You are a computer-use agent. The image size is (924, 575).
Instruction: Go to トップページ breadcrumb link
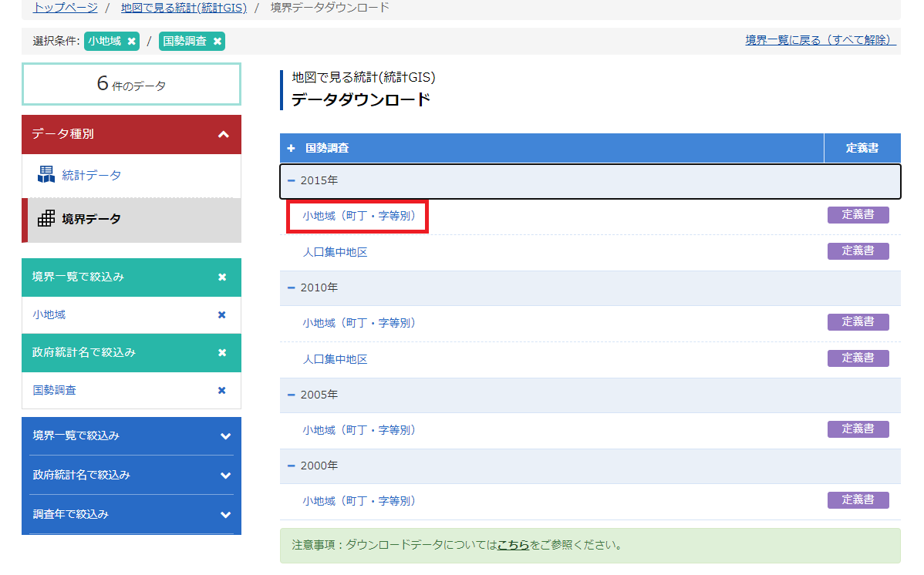click(65, 8)
